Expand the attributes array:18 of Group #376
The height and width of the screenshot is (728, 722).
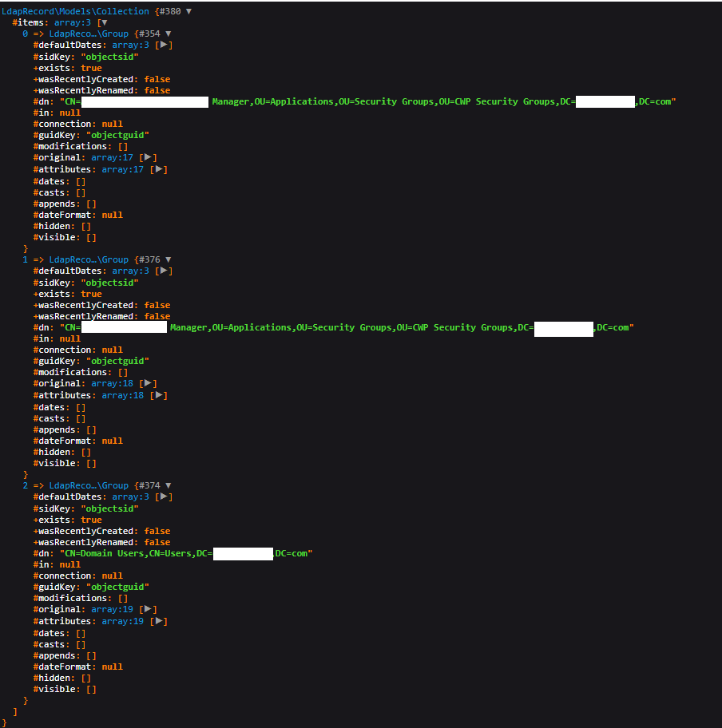click(x=159, y=395)
